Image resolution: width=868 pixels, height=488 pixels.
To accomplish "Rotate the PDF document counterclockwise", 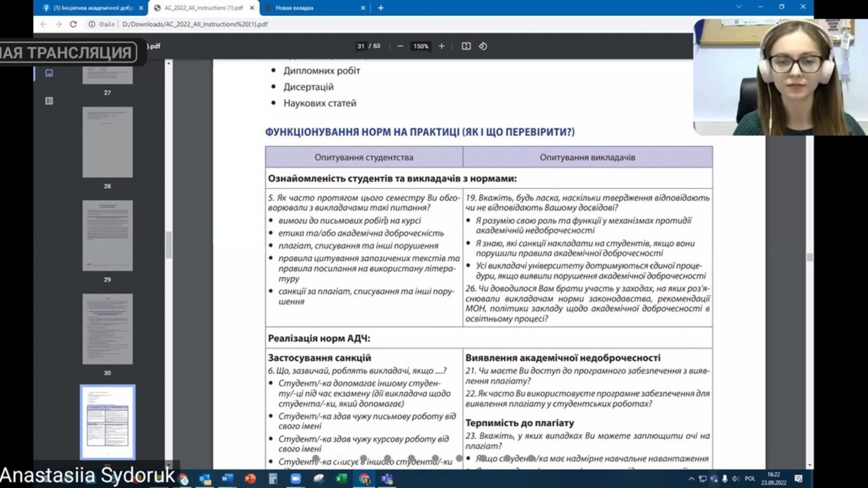I will (x=483, y=46).
